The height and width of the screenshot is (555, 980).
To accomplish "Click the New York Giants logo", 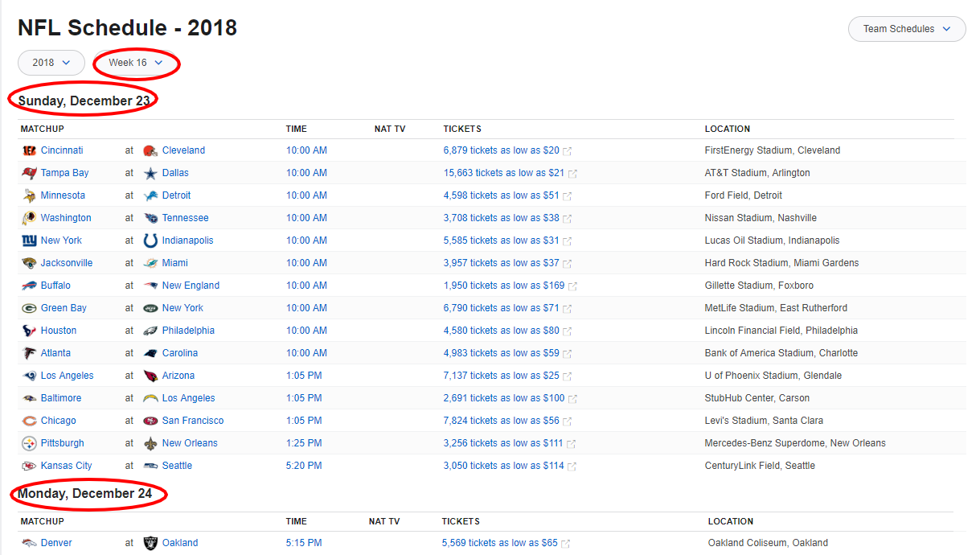I will (29, 240).
